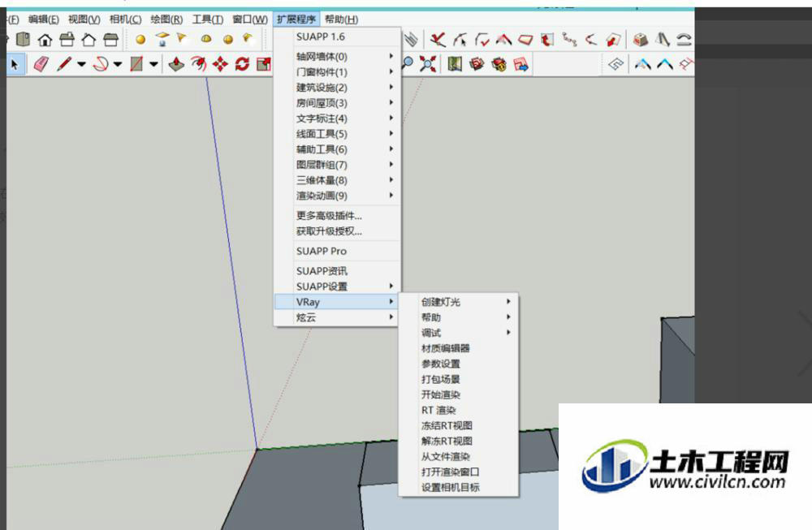Select the arrow Select tool

pyautogui.click(x=15, y=64)
